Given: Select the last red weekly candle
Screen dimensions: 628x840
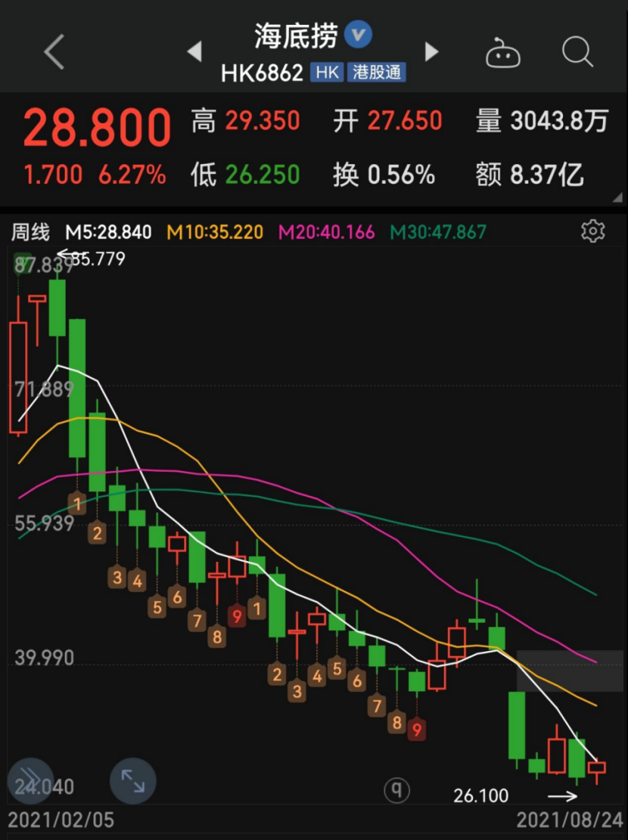Looking at the screenshot, I should click(596, 767).
